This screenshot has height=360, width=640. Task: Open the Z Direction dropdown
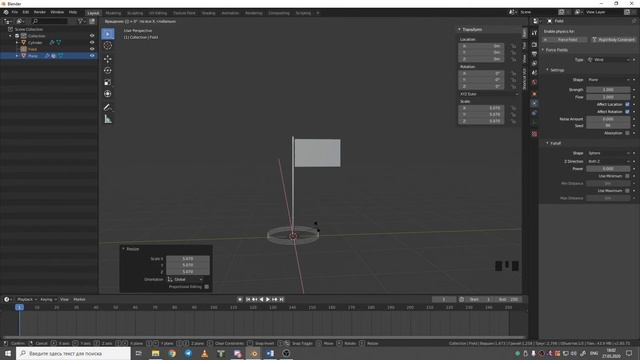click(x=609, y=162)
